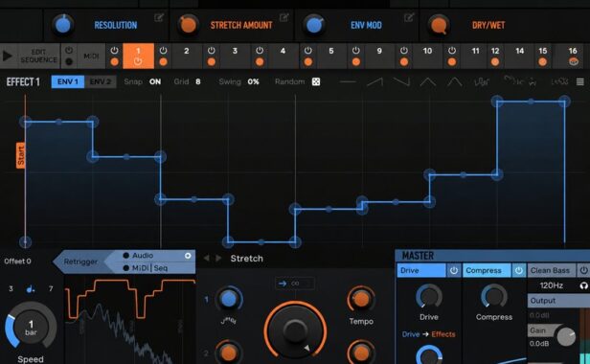Click the orange dot under slot 15
This screenshot has height=364, width=590.
tap(542, 62)
